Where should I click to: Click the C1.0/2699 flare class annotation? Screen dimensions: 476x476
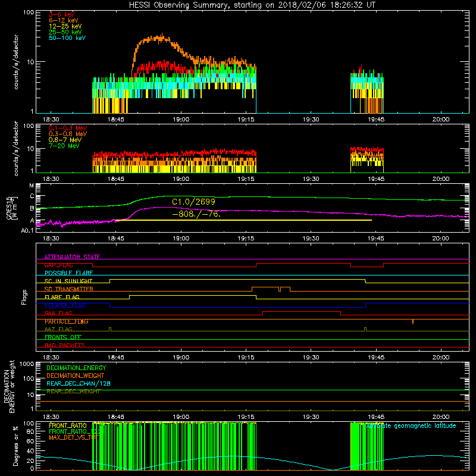[193, 202]
